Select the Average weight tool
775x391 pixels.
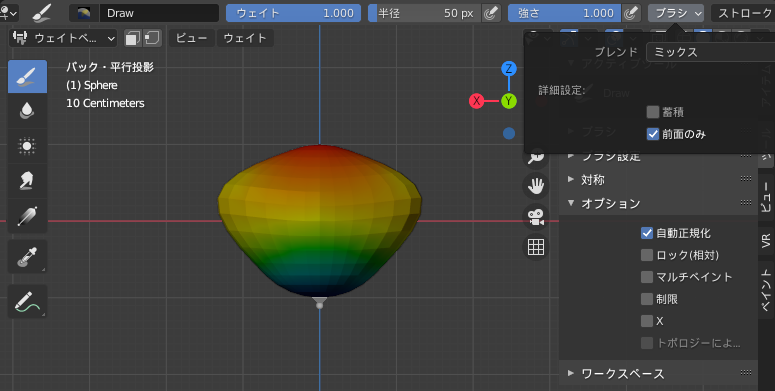[27, 146]
